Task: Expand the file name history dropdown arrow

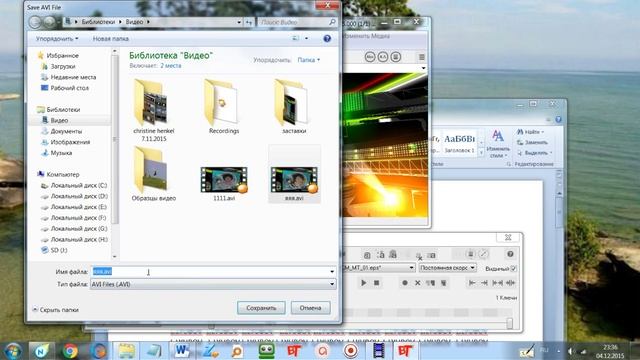Action: point(332,271)
